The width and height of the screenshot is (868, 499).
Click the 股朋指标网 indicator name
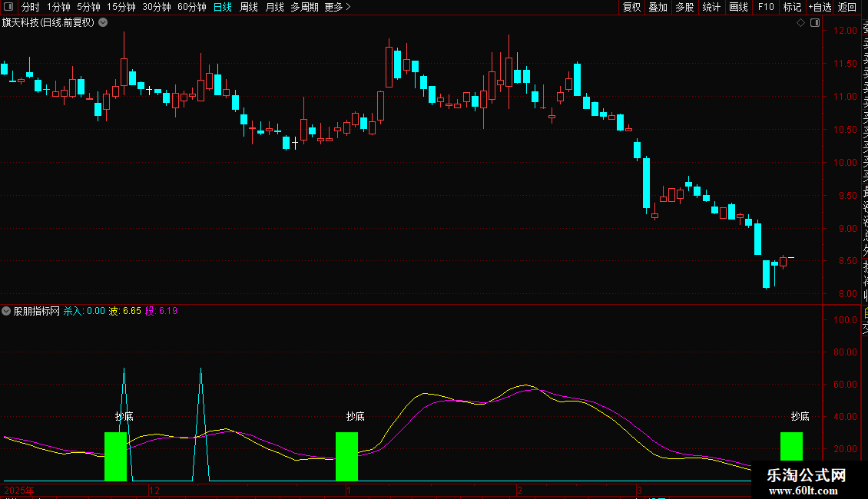pyautogui.click(x=37, y=311)
